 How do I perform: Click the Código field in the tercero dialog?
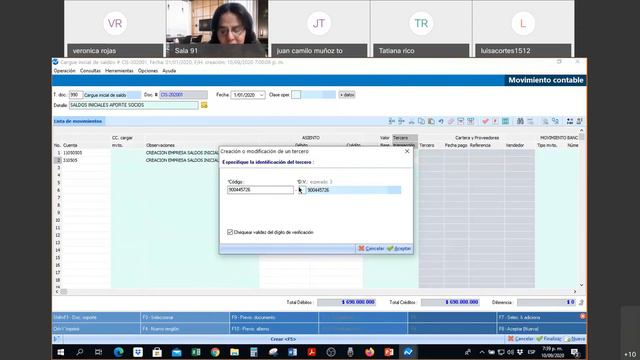(x=260, y=190)
